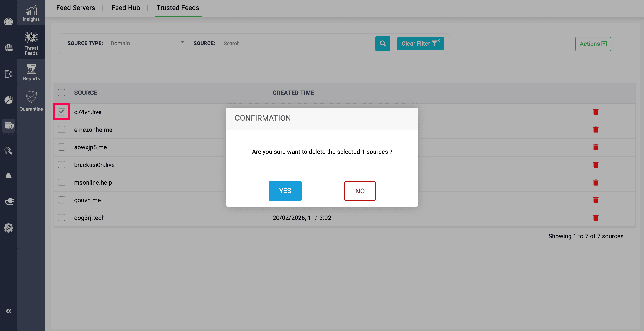Click trash icon for dog3rj.tech

(x=595, y=218)
